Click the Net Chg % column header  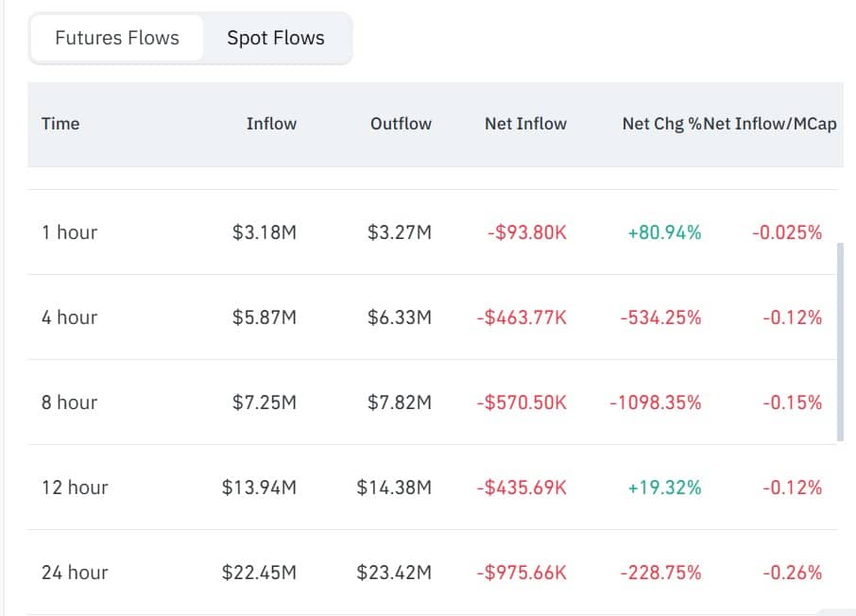coord(661,124)
